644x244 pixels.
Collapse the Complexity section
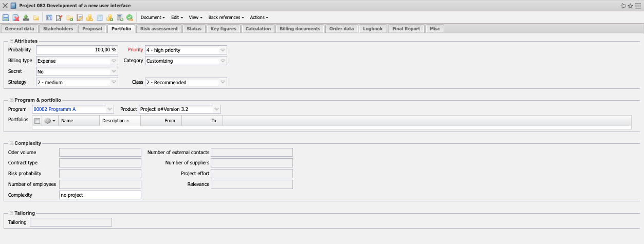coord(11,143)
